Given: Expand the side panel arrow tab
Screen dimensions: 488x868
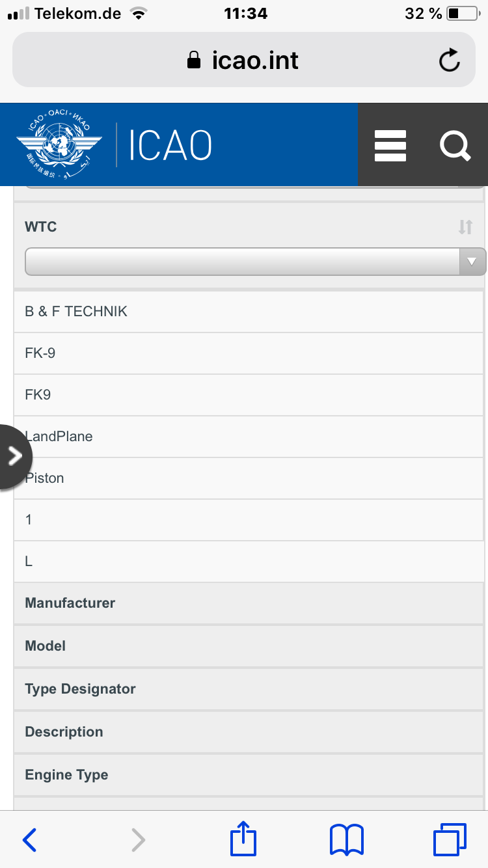Looking at the screenshot, I should click(14, 457).
